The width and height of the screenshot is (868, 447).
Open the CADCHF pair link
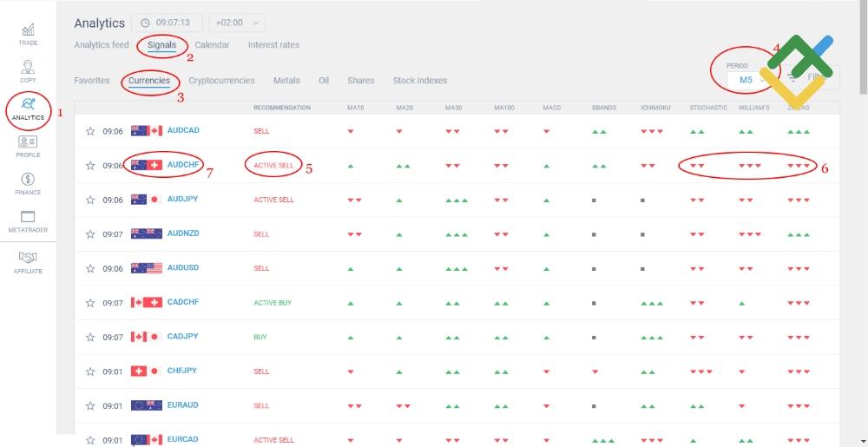[x=183, y=301]
